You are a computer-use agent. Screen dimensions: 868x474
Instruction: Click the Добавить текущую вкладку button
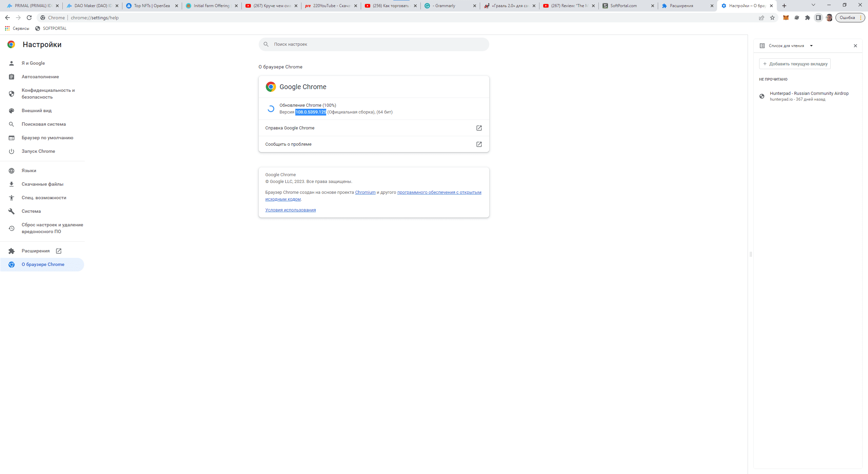pyautogui.click(x=795, y=64)
